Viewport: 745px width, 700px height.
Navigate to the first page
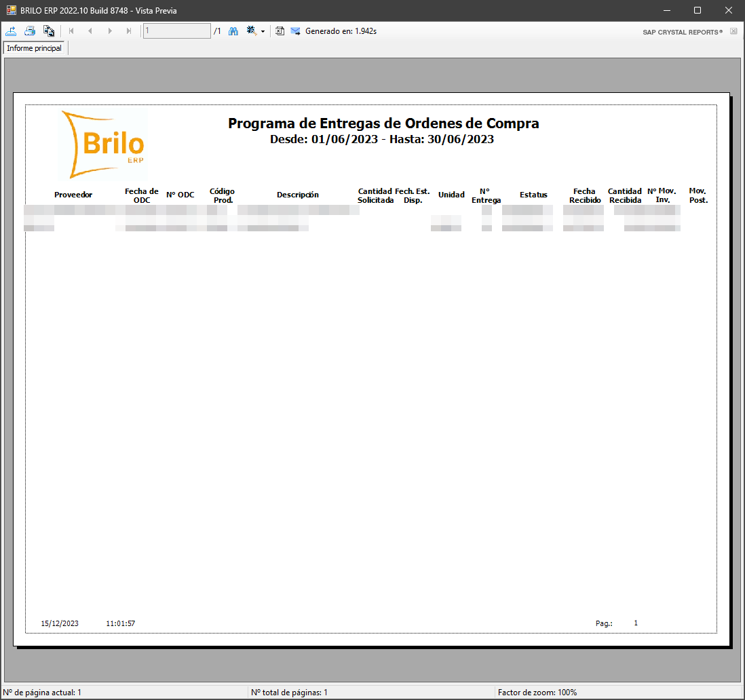[71, 31]
